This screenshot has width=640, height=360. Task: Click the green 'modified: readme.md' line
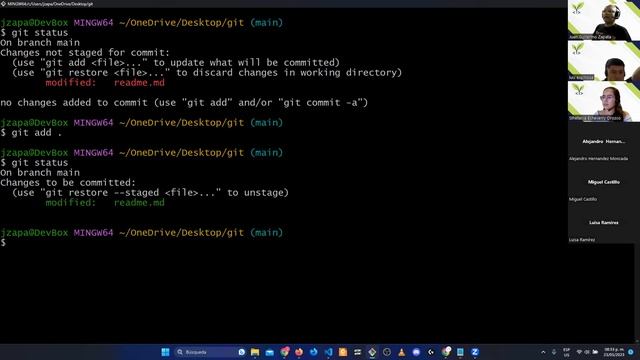tap(105, 202)
